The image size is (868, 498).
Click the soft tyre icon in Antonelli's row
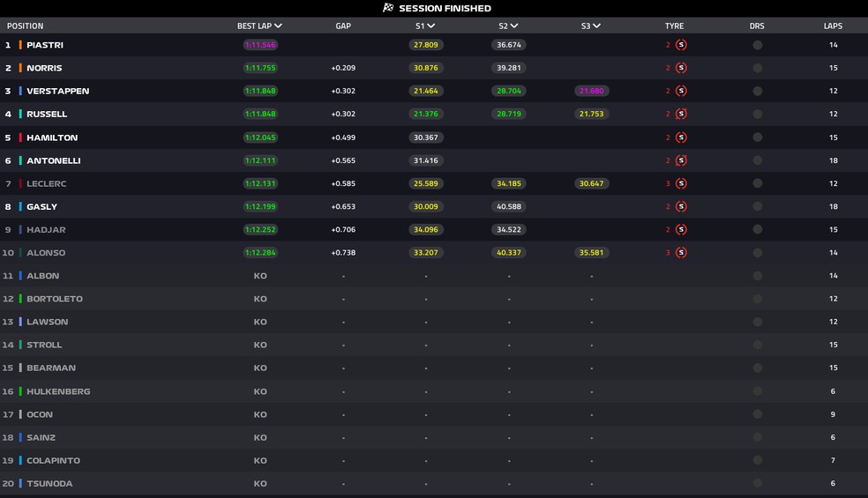[682, 160]
